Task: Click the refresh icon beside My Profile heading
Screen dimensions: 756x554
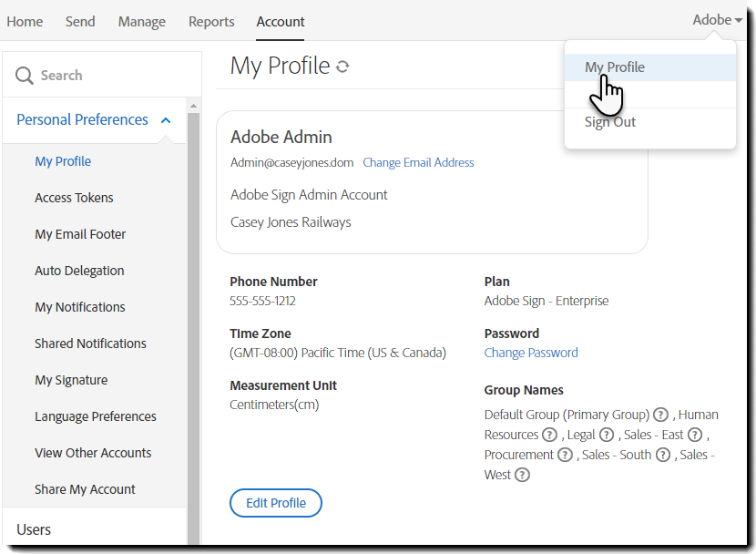Action: pyautogui.click(x=342, y=67)
